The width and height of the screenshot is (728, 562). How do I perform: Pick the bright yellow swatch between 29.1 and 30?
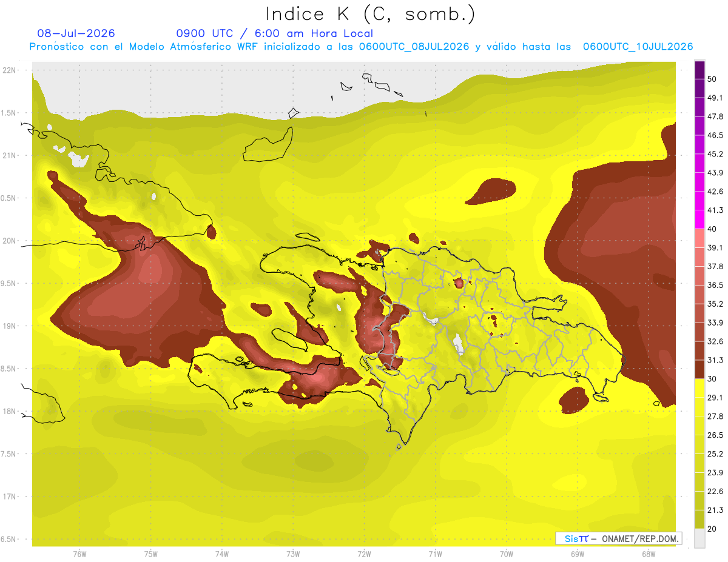pos(699,388)
